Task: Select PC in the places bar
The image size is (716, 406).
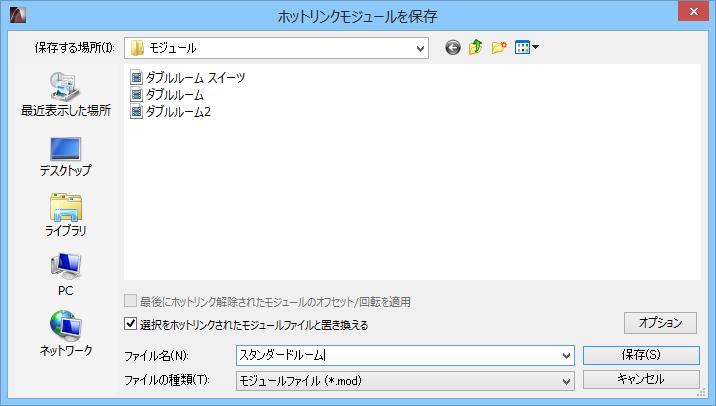Action: tap(66, 275)
